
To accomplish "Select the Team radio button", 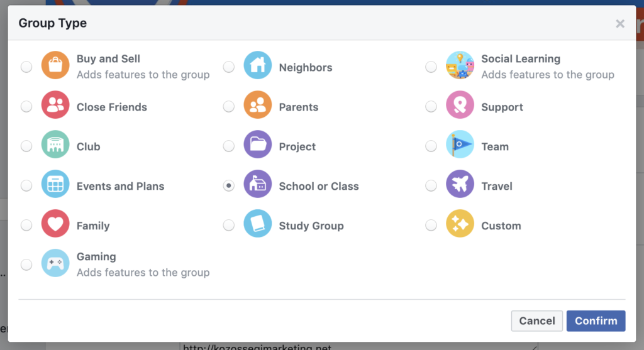I will (431, 146).
